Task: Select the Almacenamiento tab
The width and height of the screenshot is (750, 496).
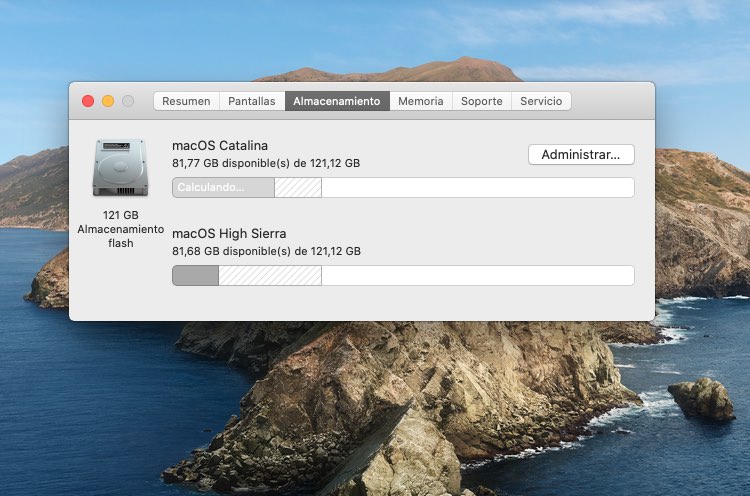Action: point(337,101)
